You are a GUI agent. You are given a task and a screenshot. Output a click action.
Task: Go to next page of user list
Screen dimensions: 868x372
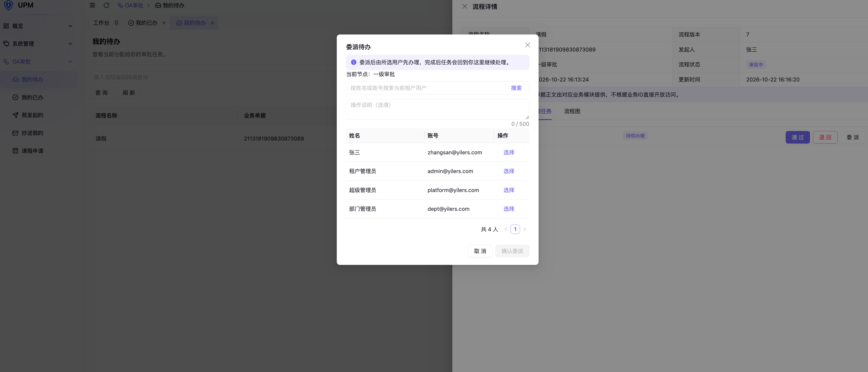tap(524, 229)
